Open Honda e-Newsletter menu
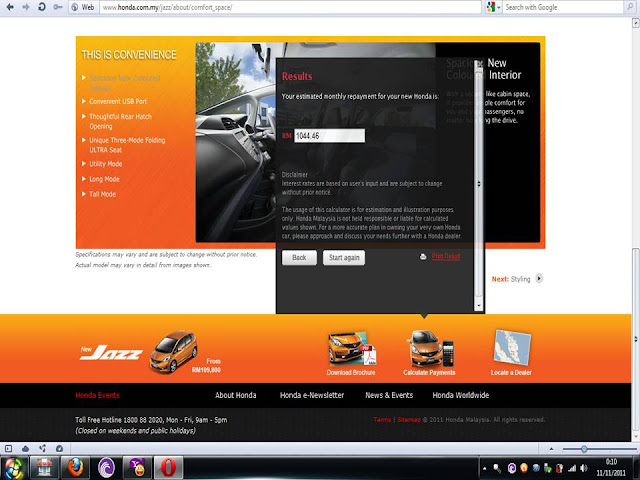 312,395
